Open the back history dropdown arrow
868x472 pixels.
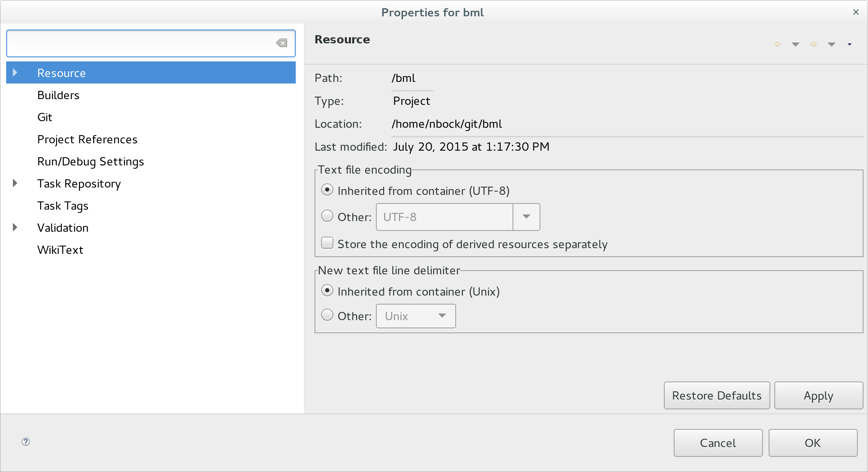(x=796, y=44)
